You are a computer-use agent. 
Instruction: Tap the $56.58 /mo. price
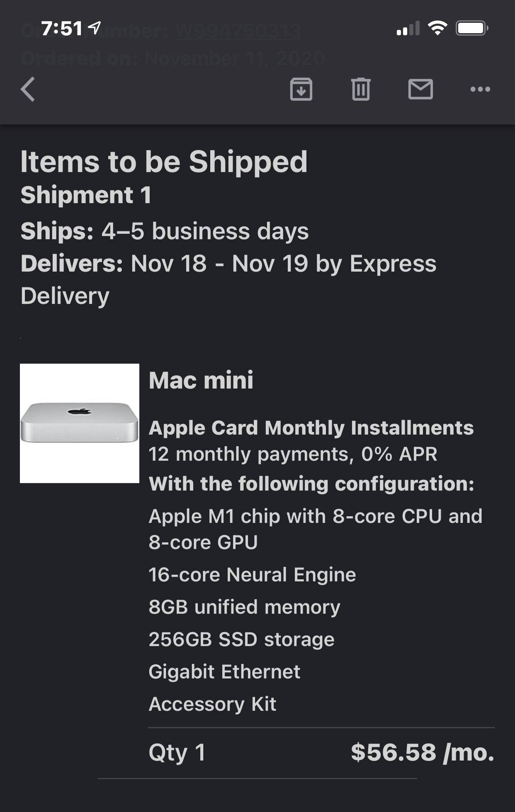tap(423, 752)
